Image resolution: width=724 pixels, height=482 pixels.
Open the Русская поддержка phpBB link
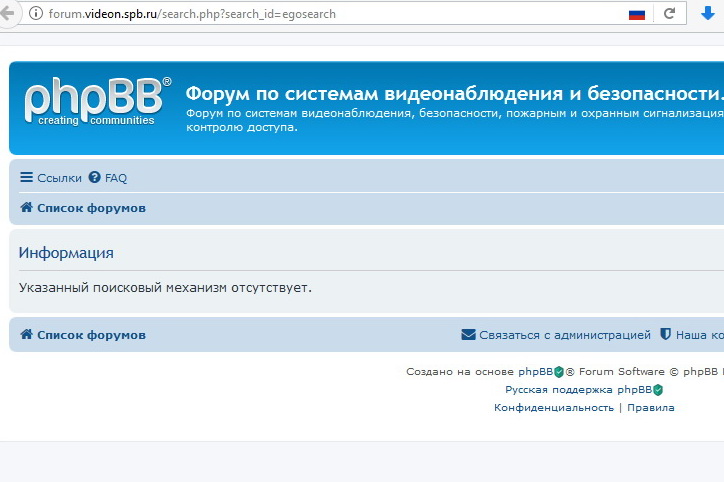578,390
